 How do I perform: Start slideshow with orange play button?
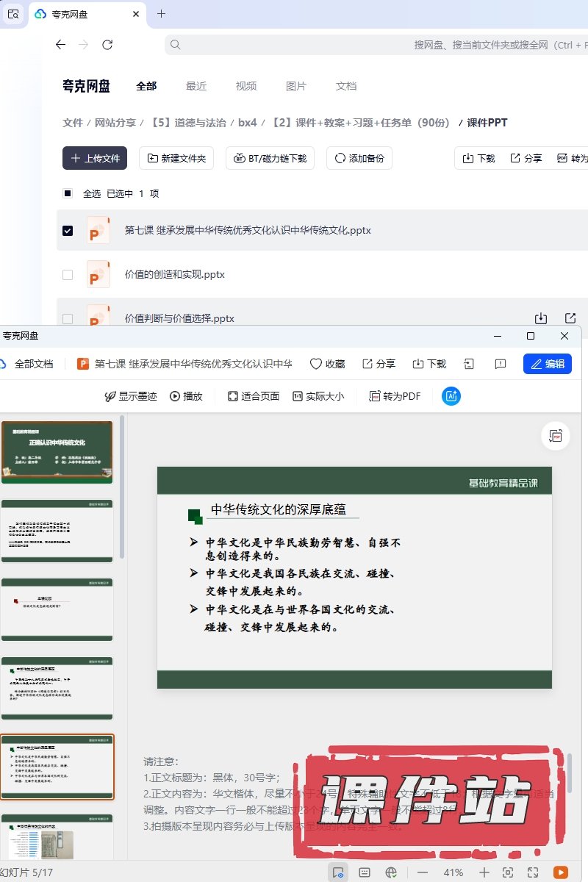pos(560,872)
